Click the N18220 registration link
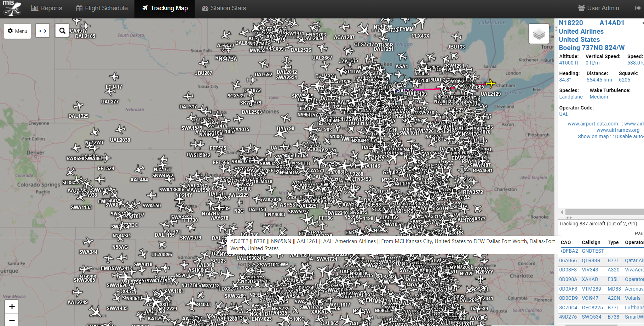 pos(571,23)
